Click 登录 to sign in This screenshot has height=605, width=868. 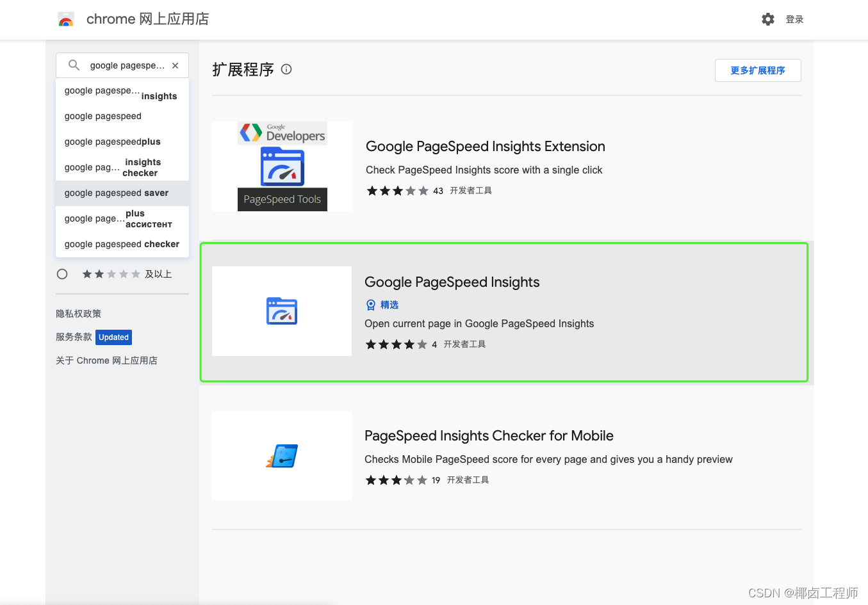[795, 19]
